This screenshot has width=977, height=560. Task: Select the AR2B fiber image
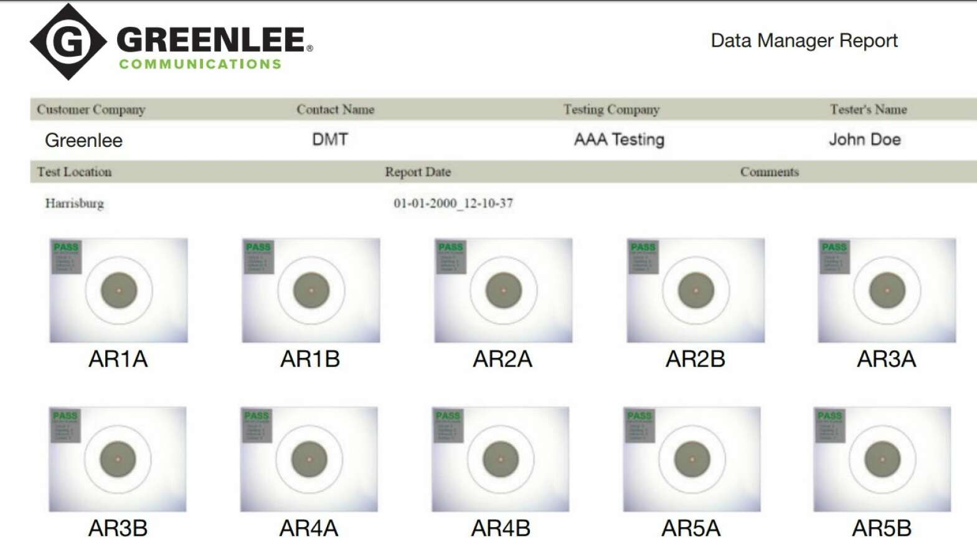pos(696,290)
